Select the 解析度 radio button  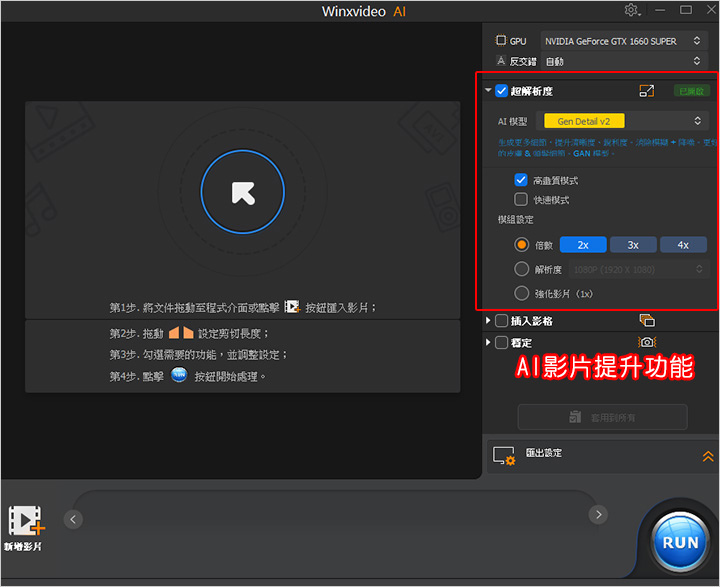click(x=522, y=269)
